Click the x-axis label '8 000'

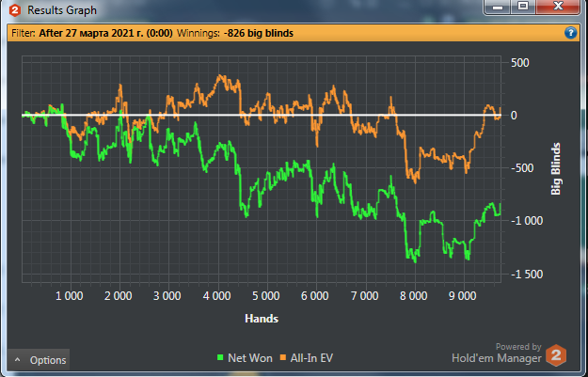[x=414, y=296]
